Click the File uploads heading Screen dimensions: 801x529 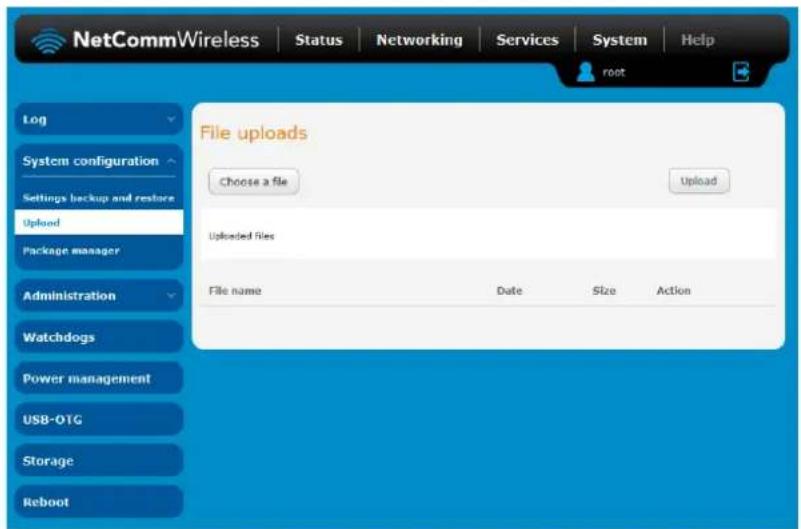253,133
